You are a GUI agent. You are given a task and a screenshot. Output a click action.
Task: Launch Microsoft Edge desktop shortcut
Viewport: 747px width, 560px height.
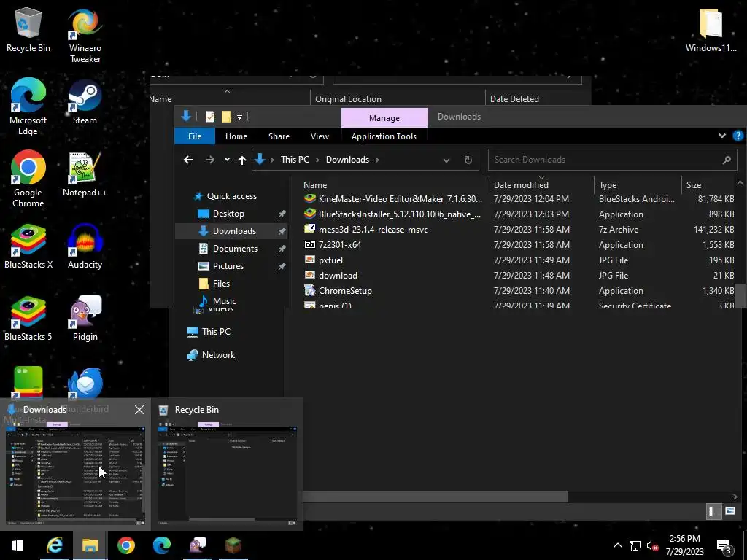coord(28,106)
